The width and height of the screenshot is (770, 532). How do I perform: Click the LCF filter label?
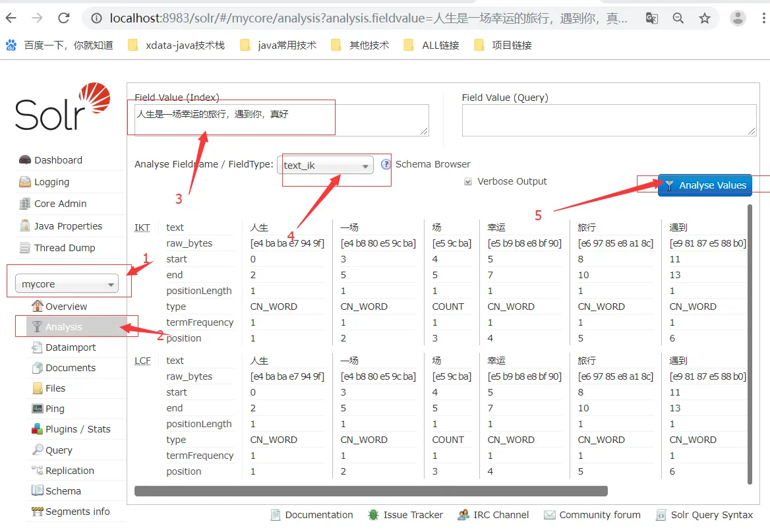pyautogui.click(x=142, y=361)
